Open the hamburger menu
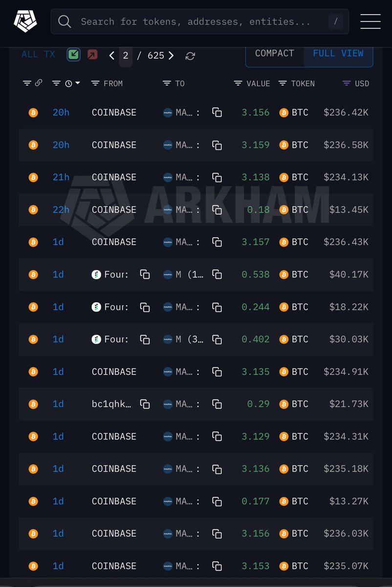The width and height of the screenshot is (392, 587). click(x=370, y=21)
